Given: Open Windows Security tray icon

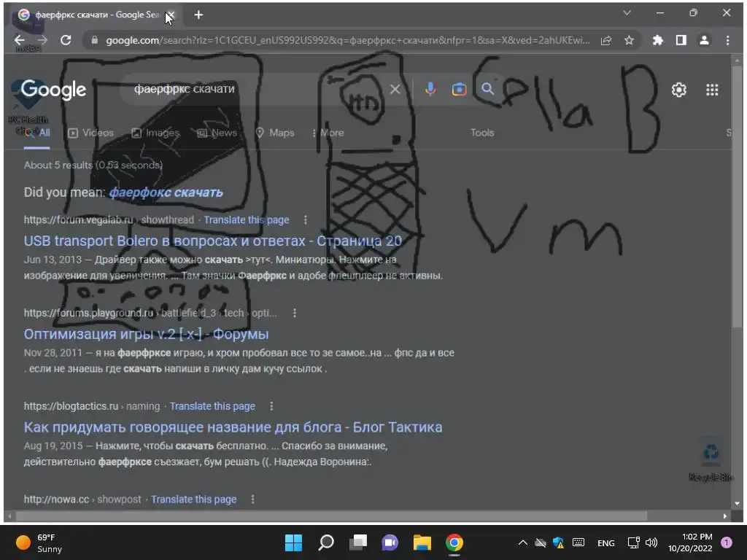Looking at the screenshot, I should point(558,542).
